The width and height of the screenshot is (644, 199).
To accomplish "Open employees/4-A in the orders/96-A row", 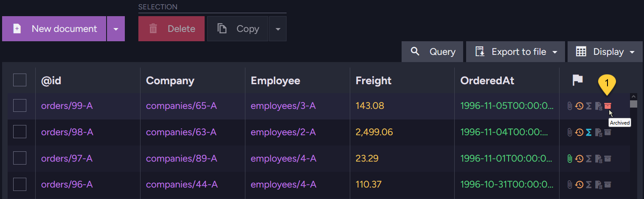I will 284,185.
